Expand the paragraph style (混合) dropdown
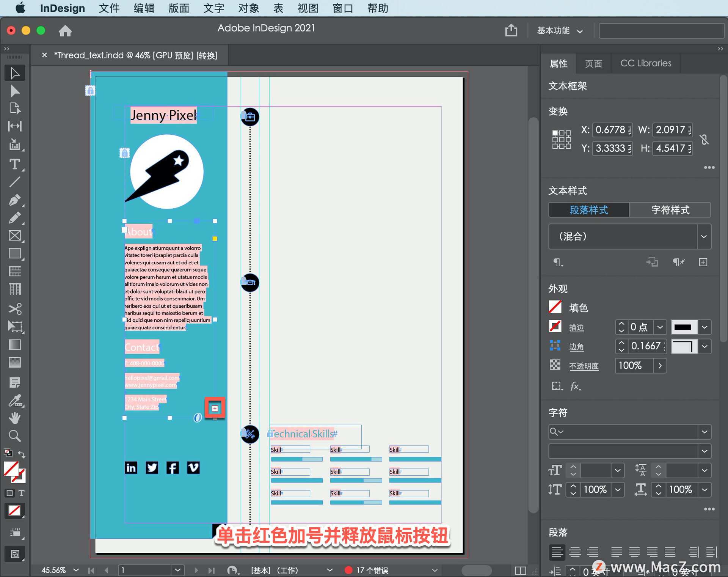 click(x=704, y=236)
